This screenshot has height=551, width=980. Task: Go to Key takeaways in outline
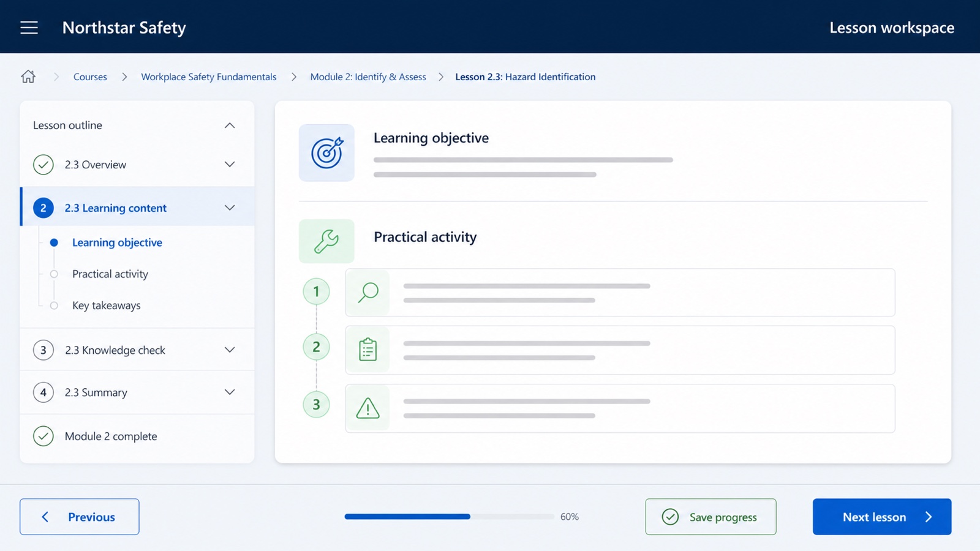107,305
